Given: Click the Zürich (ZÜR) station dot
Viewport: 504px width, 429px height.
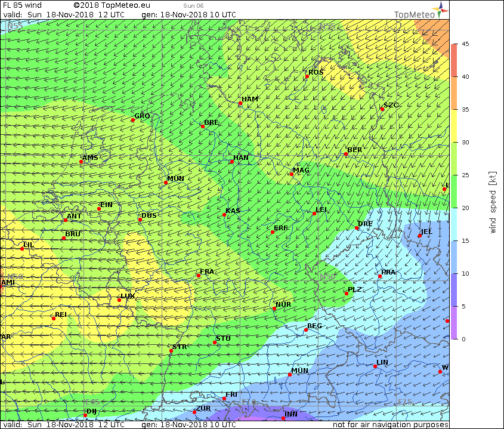Looking at the screenshot, I should coord(194,412).
